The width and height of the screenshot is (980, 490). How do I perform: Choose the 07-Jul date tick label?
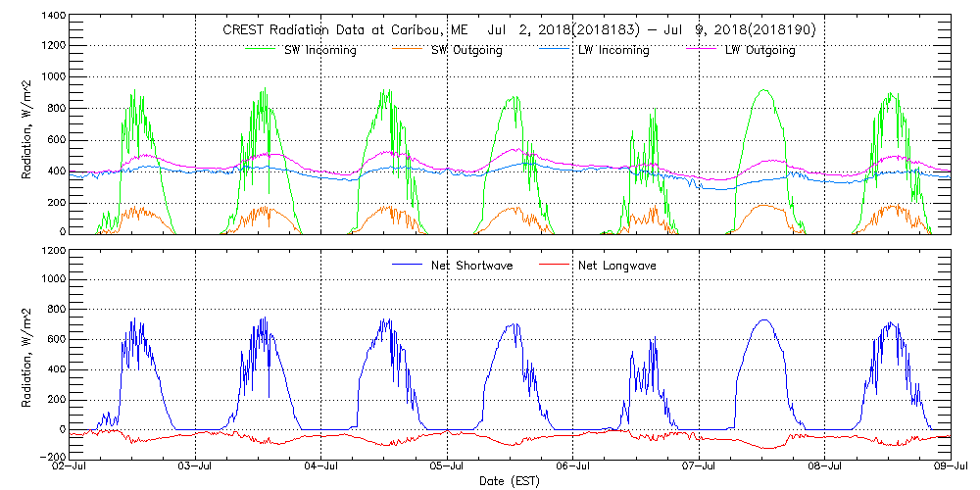[x=698, y=466]
